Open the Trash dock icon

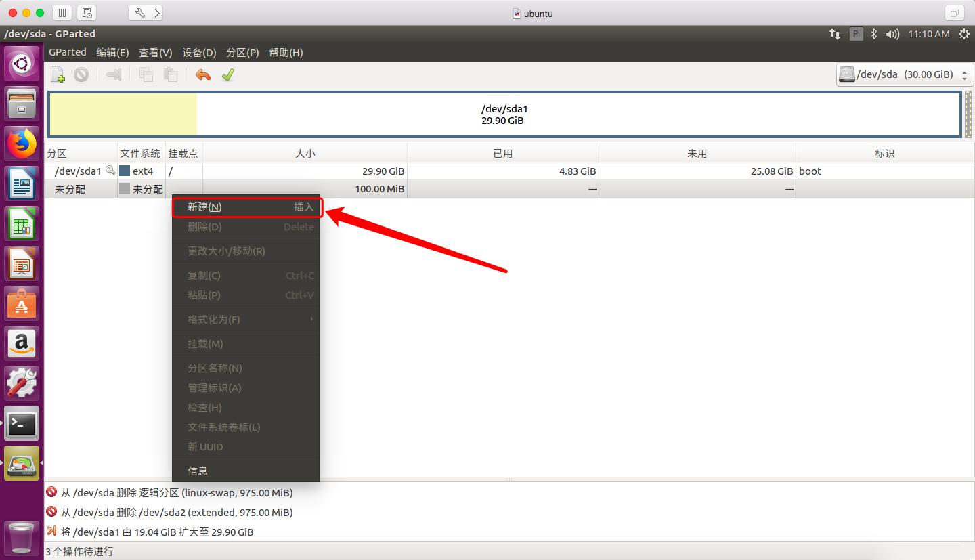click(22, 537)
